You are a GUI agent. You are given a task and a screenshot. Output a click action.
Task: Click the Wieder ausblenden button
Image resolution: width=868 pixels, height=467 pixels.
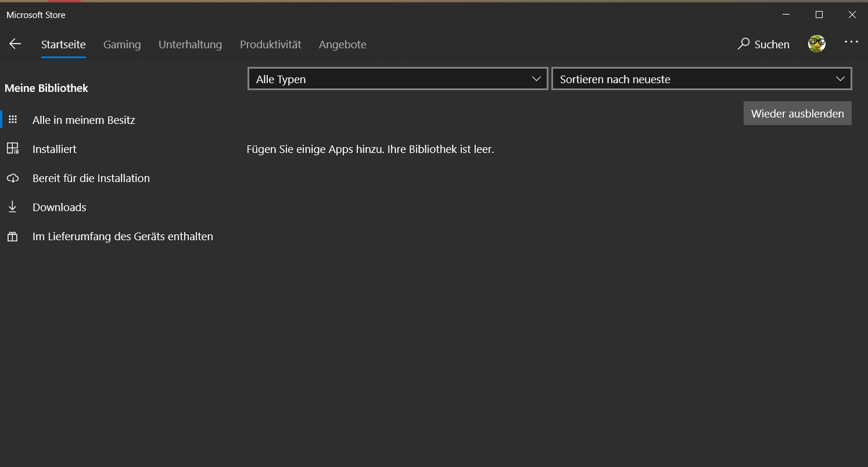797,113
